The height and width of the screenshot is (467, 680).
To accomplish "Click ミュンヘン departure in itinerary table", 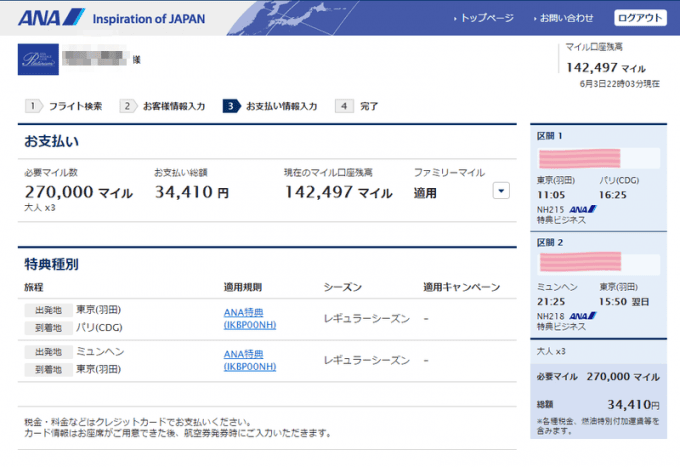I will click(x=100, y=352).
